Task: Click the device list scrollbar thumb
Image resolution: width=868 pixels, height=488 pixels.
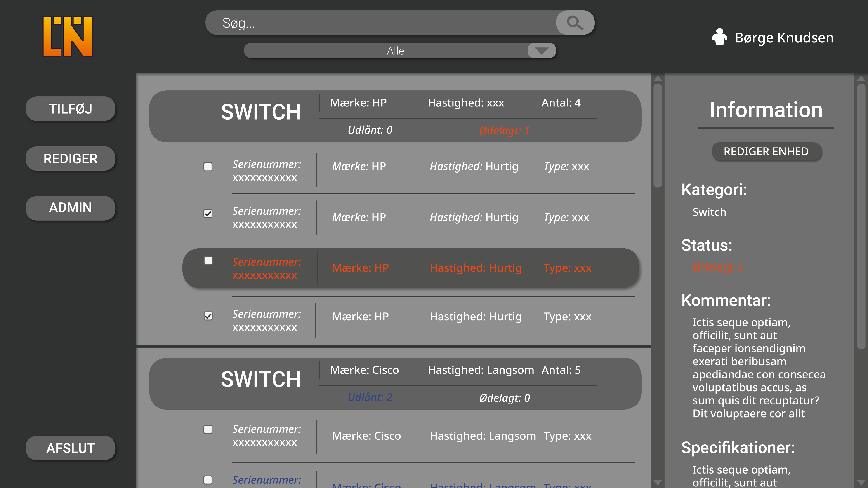Action: (658, 135)
